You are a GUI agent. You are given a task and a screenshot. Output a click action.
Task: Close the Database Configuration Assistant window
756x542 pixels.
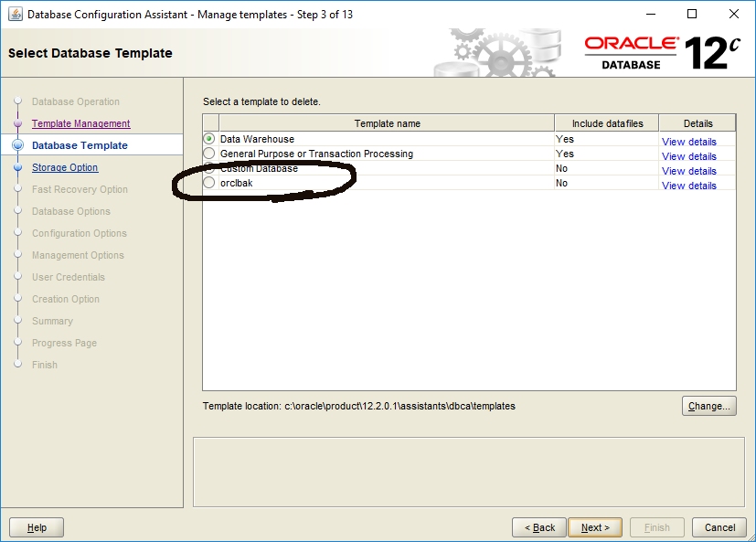(x=733, y=14)
